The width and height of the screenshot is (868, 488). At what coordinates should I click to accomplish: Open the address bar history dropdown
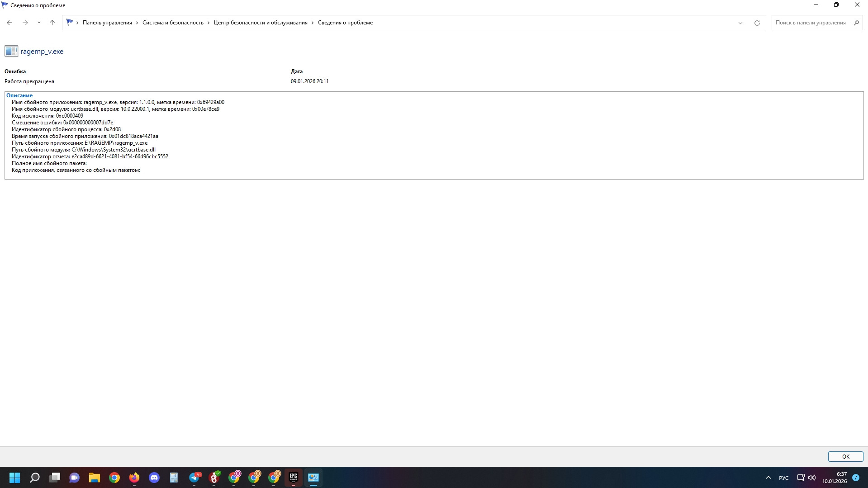click(740, 23)
